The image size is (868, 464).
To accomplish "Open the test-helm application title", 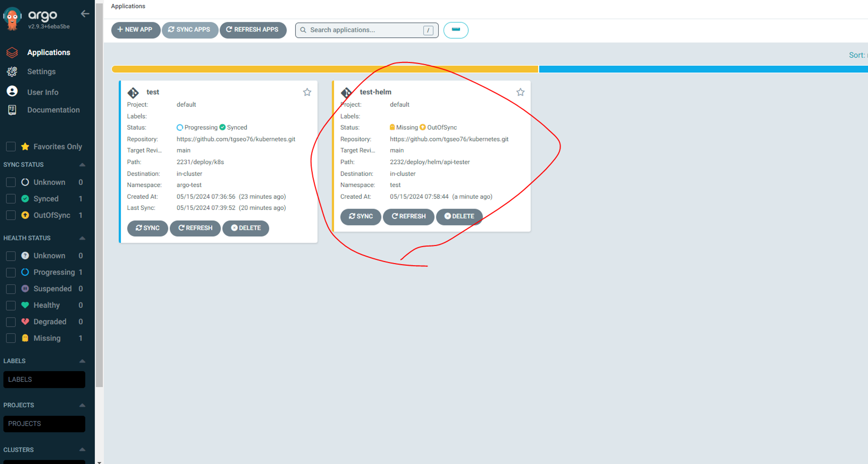I will click(375, 92).
